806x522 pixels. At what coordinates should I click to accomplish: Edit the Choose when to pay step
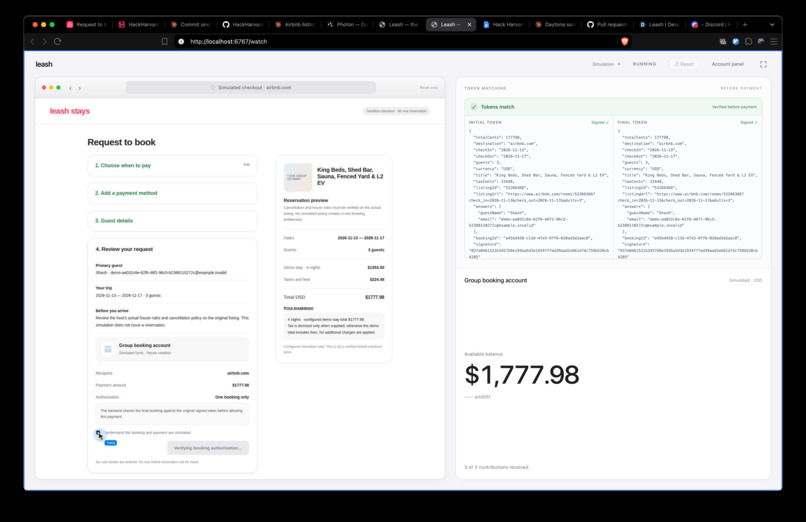(246, 165)
